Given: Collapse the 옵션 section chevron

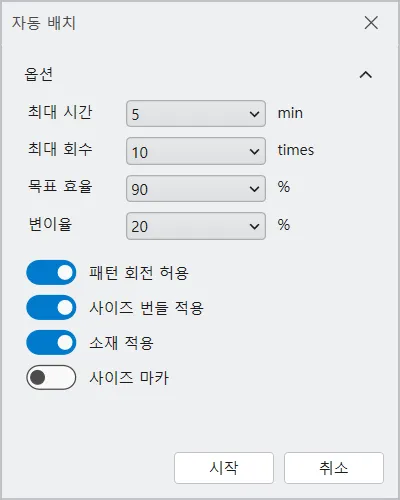Looking at the screenshot, I should pos(366,75).
